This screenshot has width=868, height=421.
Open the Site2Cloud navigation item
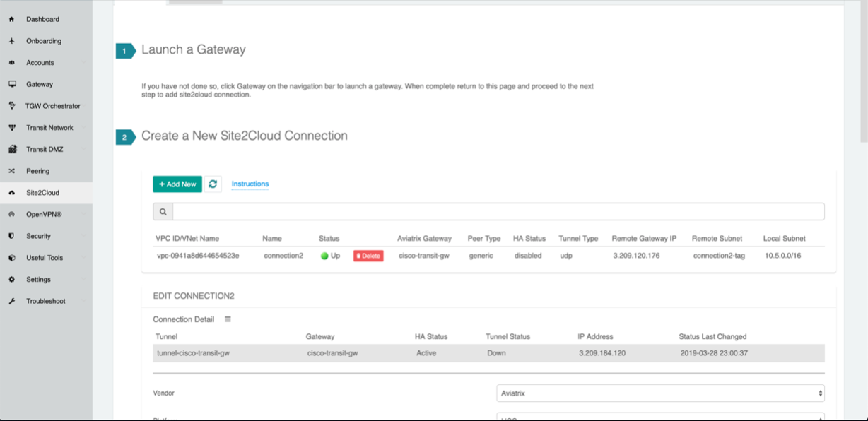(42, 193)
